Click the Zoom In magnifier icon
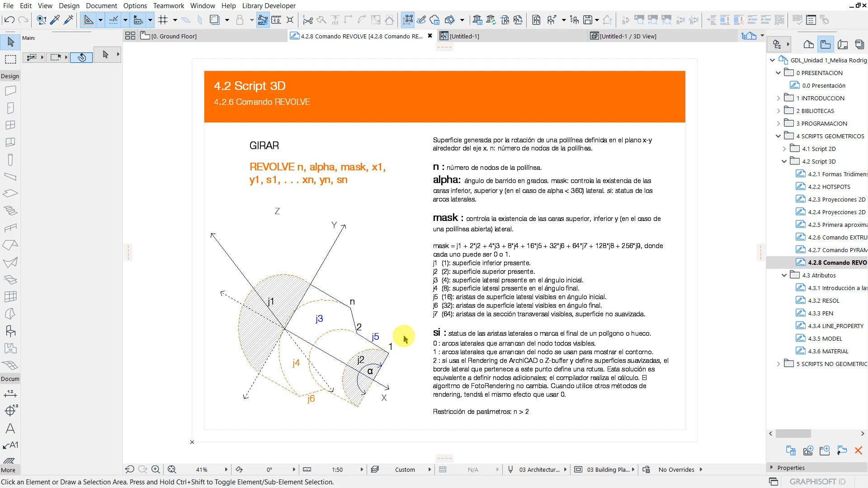The height and width of the screenshot is (488, 868). (x=156, y=469)
